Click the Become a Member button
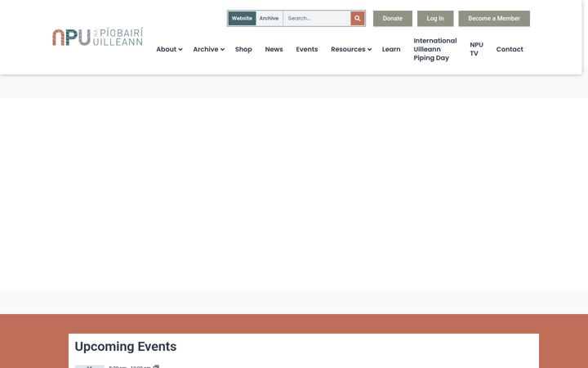The height and width of the screenshot is (368, 588). click(x=494, y=18)
